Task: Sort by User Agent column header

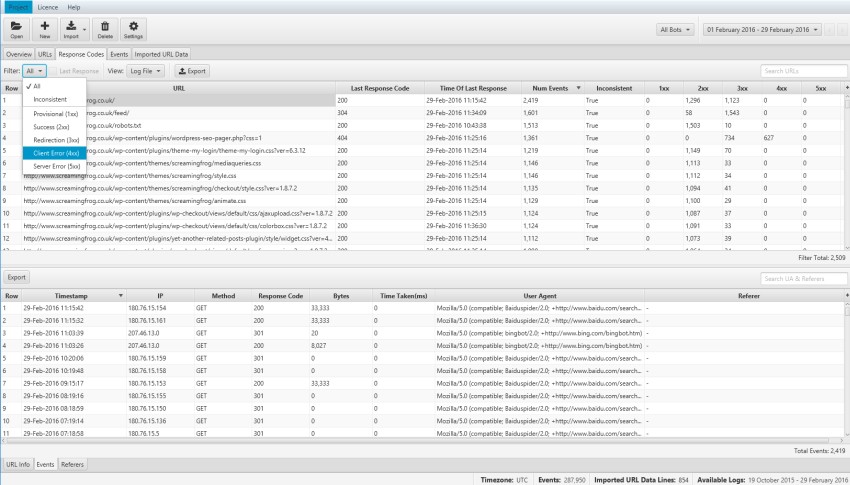Action: (x=539, y=296)
